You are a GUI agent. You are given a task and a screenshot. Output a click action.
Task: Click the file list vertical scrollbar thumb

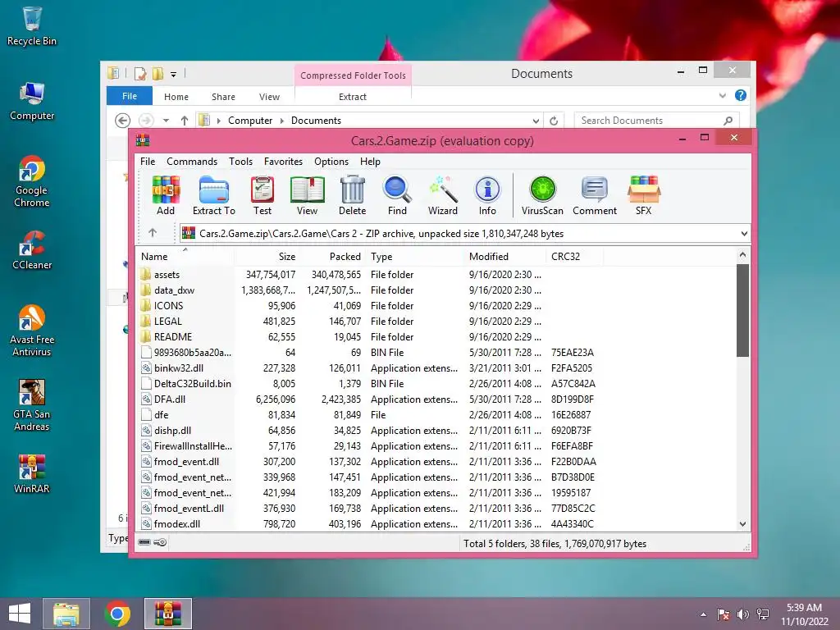pyautogui.click(x=742, y=311)
